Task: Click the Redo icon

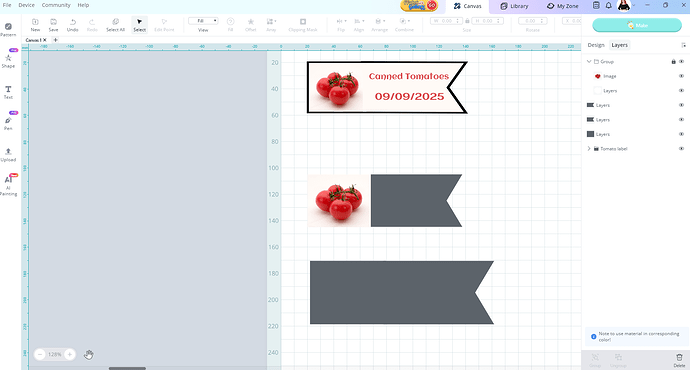Action: (x=92, y=25)
